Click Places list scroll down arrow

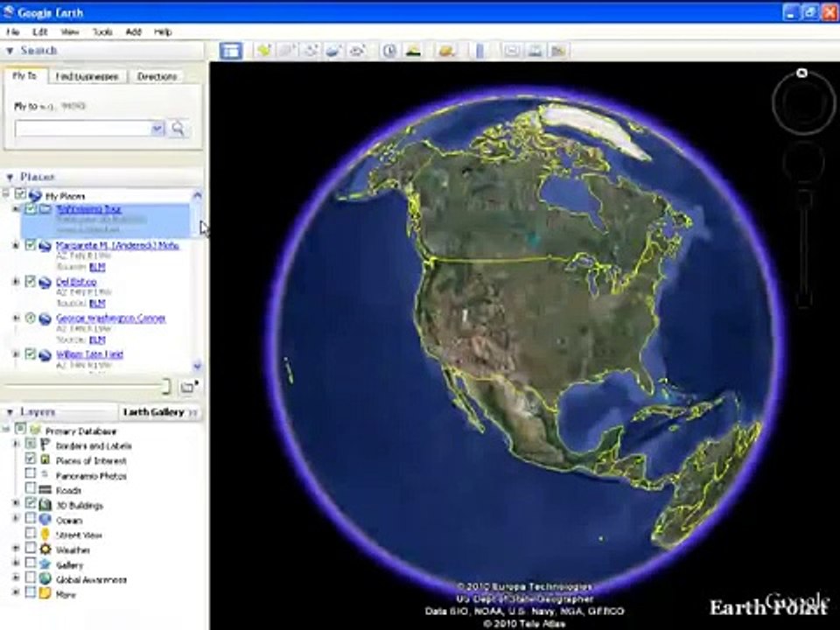point(197,366)
